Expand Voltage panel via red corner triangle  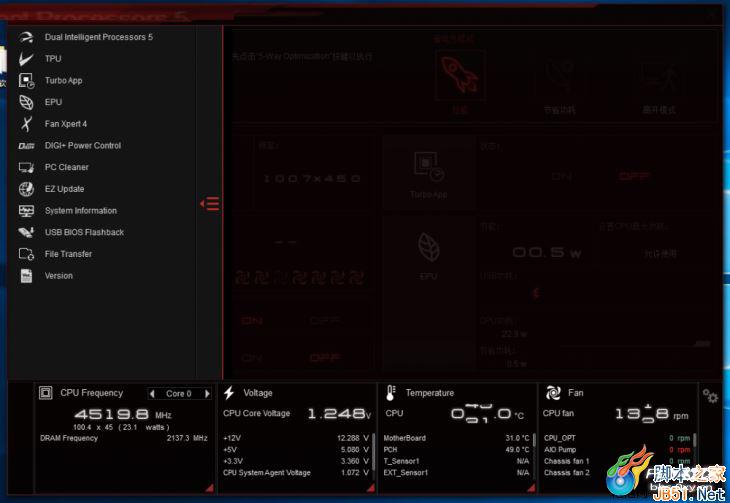[371, 488]
